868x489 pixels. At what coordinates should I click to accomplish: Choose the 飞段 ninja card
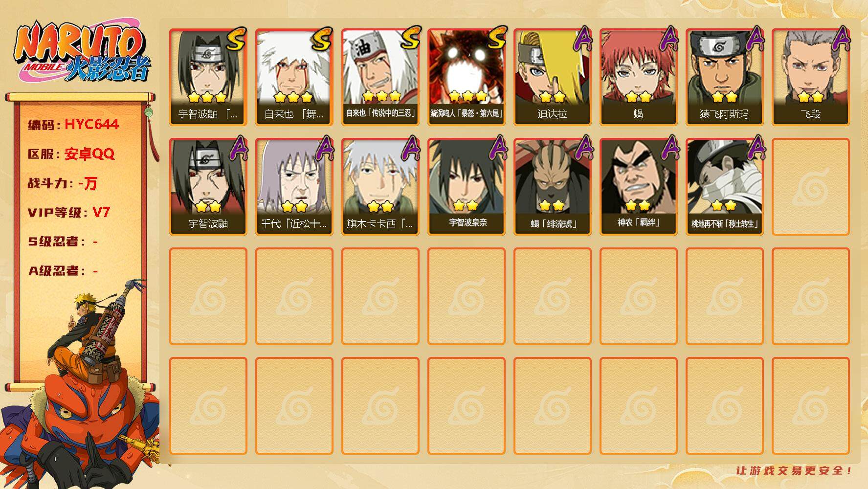(811, 77)
